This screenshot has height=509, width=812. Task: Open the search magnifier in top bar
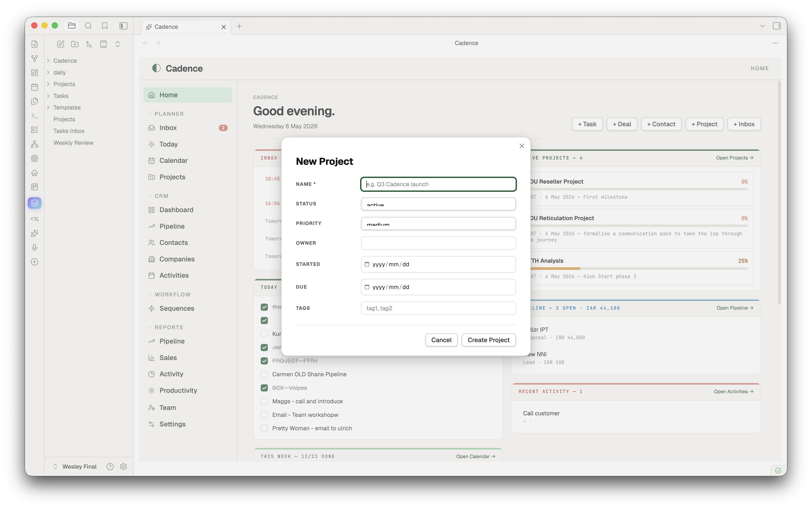(88, 26)
